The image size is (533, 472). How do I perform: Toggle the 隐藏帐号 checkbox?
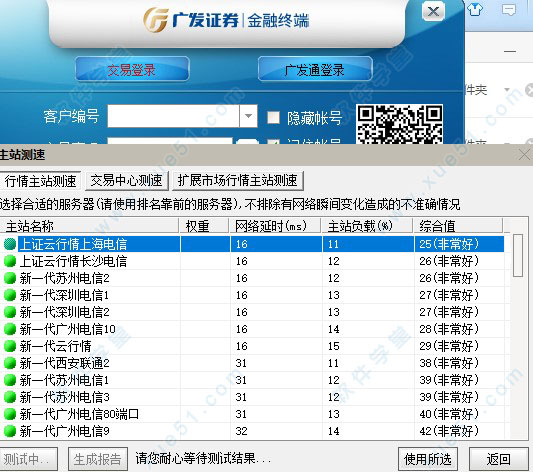point(273,118)
